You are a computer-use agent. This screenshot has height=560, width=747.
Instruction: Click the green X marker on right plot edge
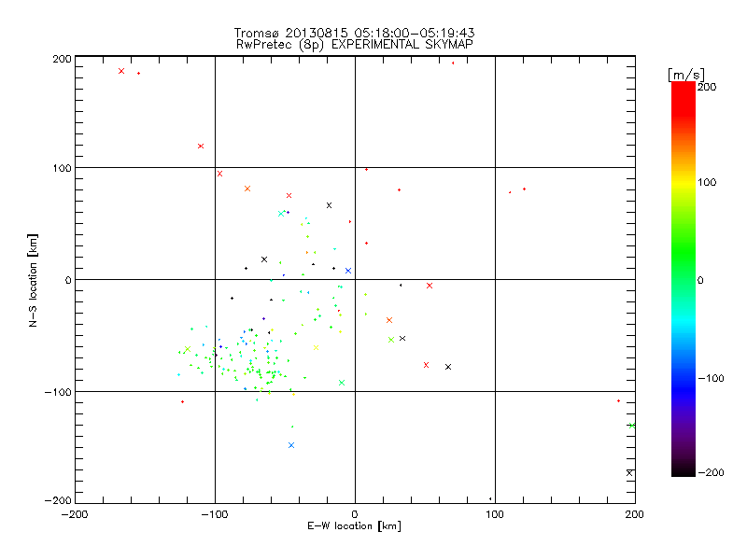(632, 426)
